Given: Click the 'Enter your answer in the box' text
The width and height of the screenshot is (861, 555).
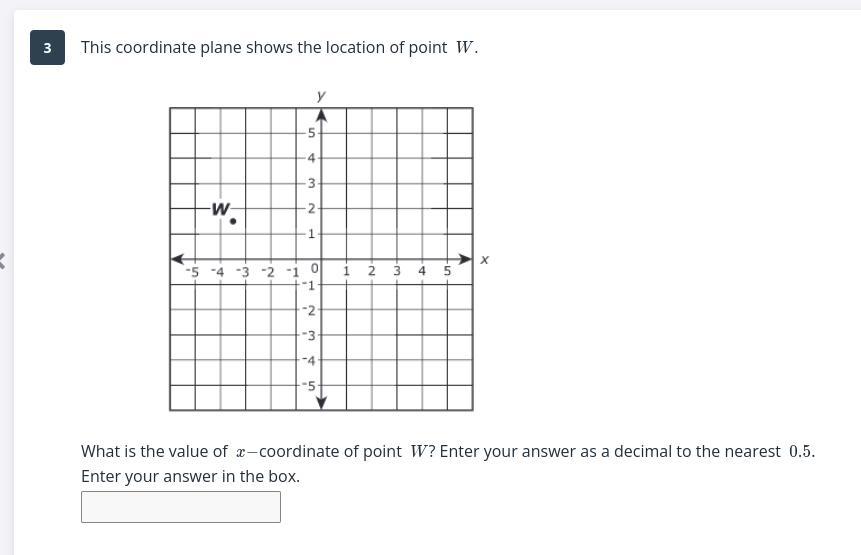Looking at the screenshot, I should [x=190, y=476].
